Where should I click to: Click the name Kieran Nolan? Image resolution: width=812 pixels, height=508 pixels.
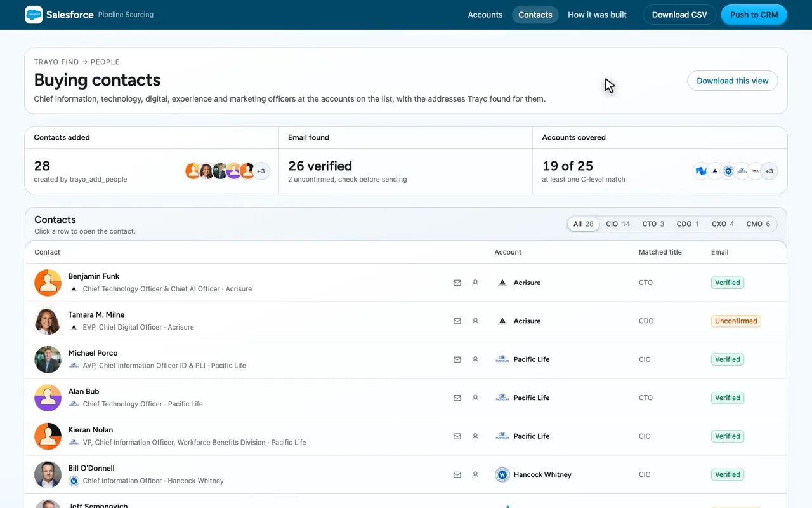coord(91,430)
